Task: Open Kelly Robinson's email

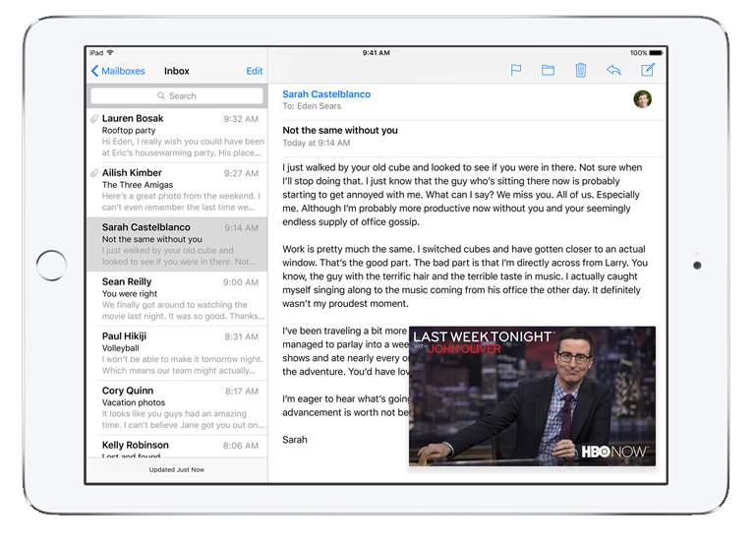Action: [182, 448]
